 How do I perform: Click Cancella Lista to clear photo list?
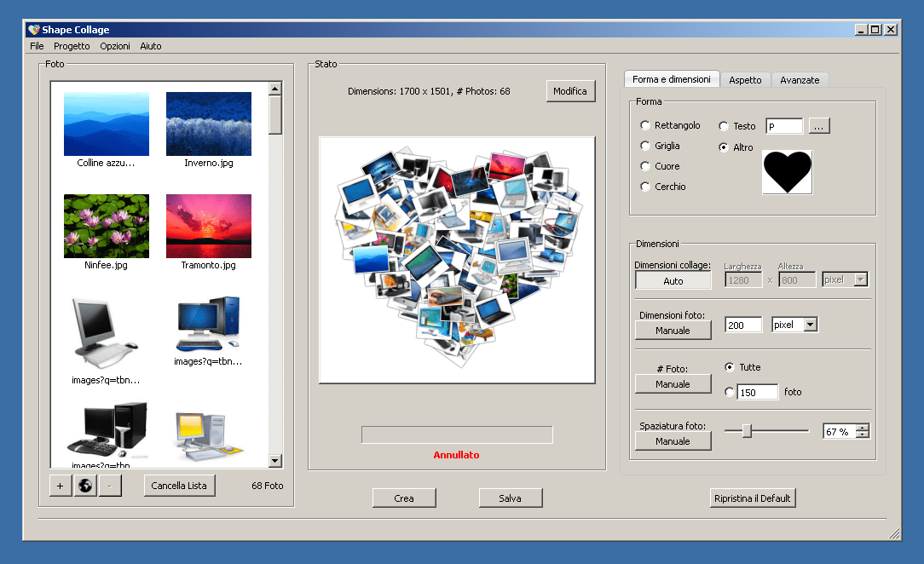(x=179, y=485)
